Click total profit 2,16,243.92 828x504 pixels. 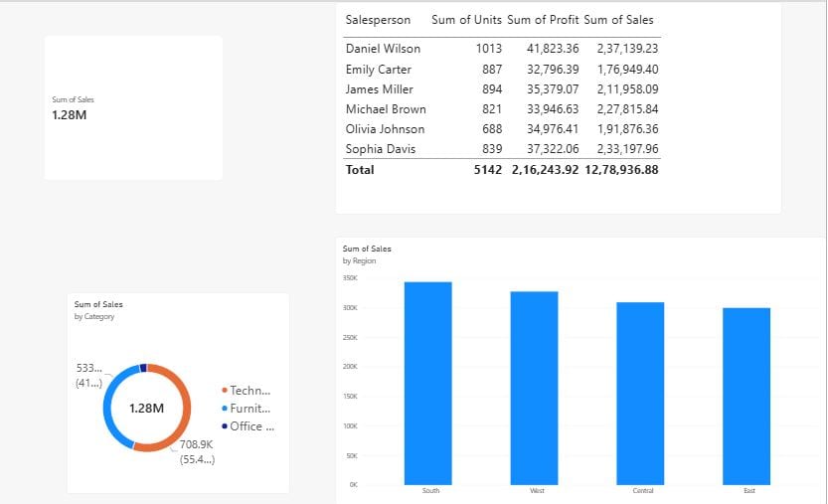(x=545, y=170)
